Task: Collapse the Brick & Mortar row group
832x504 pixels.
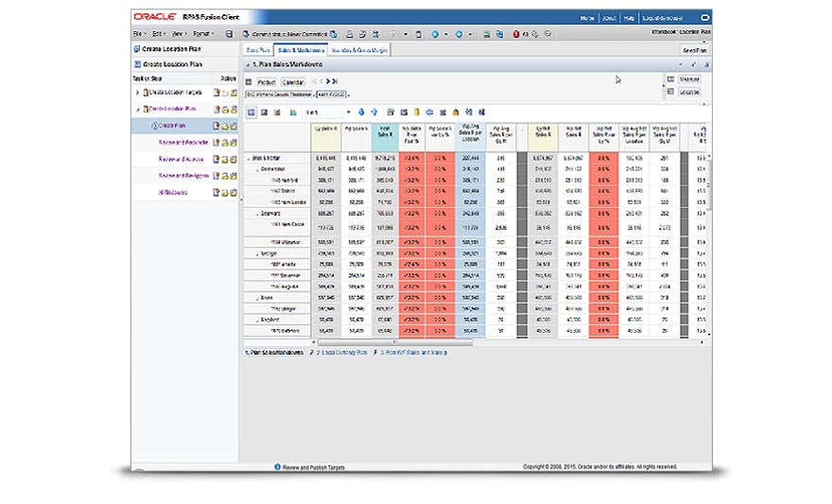Action: coord(248,158)
